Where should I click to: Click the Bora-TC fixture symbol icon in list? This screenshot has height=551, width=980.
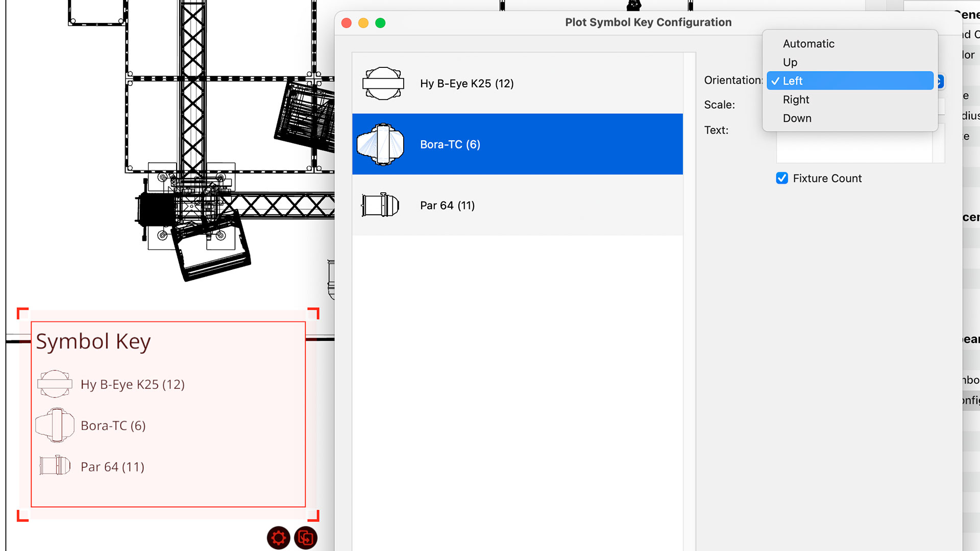(x=381, y=144)
